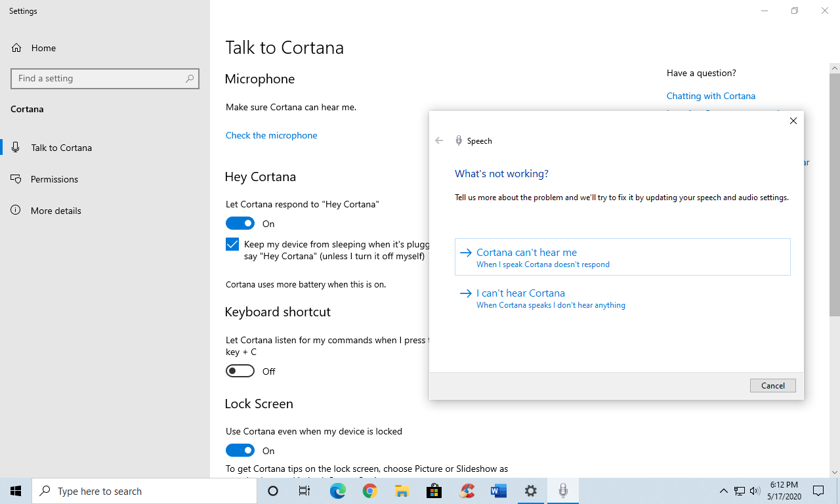
Task: Click Cancel in the Speech dialog
Action: pos(773,385)
